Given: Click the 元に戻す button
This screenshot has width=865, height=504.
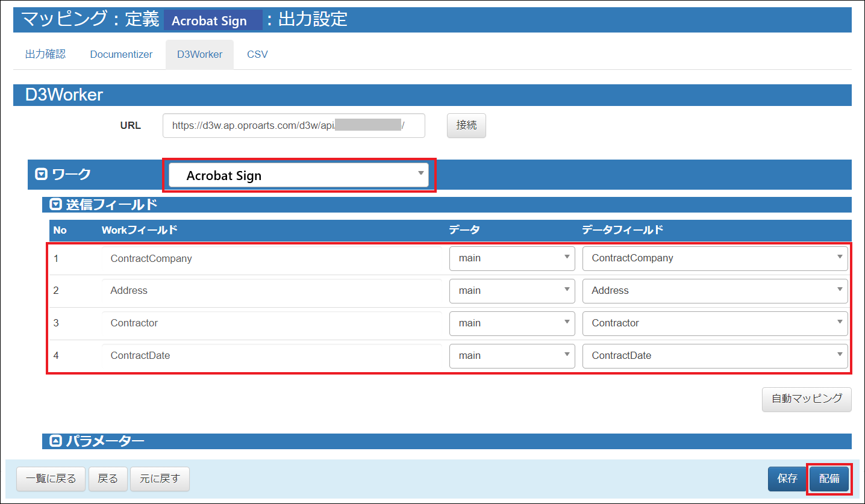Looking at the screenshot, I should [160, 479].
